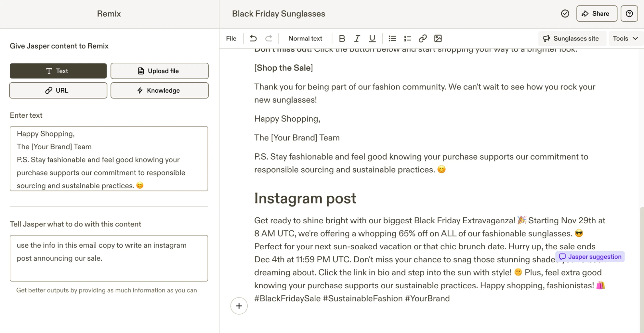Click the Upload file button
The image size is (644, 333).
[x=159, y=71]
